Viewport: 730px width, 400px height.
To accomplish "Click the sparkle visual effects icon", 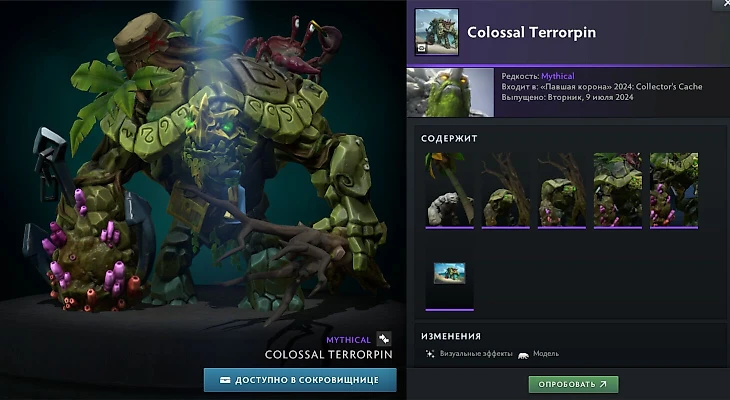I will click(430, 354).
